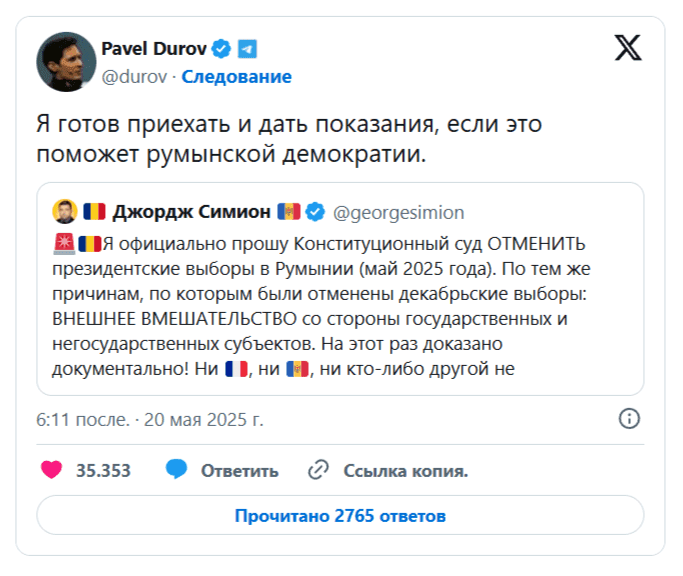Click the Pavel Durov display name
Screen dimensions: 683x576
click(155, 48)
